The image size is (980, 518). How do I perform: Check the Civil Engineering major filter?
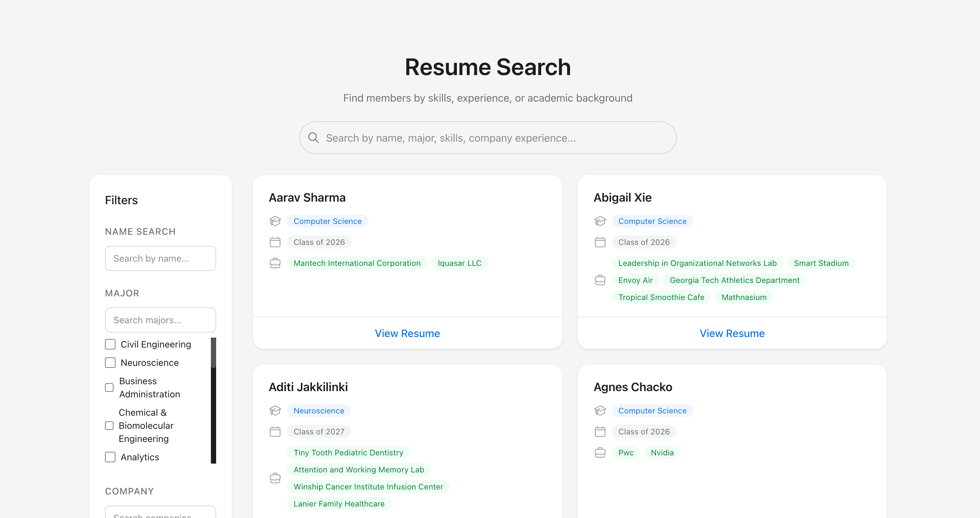click(x=110, y=344)
